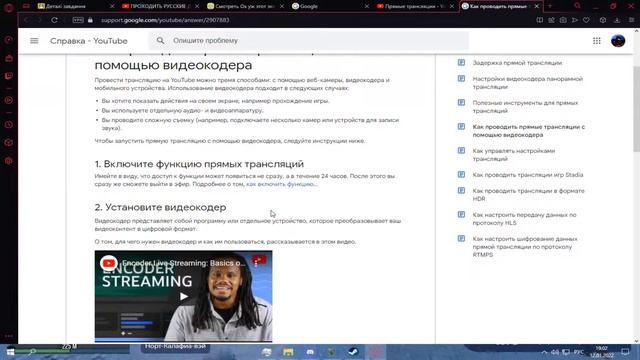The image size is (640, 360).
Task: Open Easy Setup menu in address bar
Action: [631, 20]
